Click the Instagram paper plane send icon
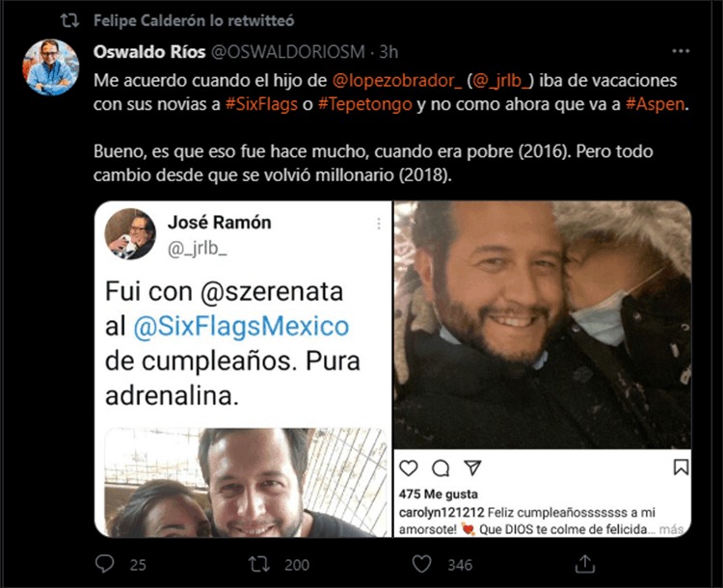 click(x=472, y=468)
